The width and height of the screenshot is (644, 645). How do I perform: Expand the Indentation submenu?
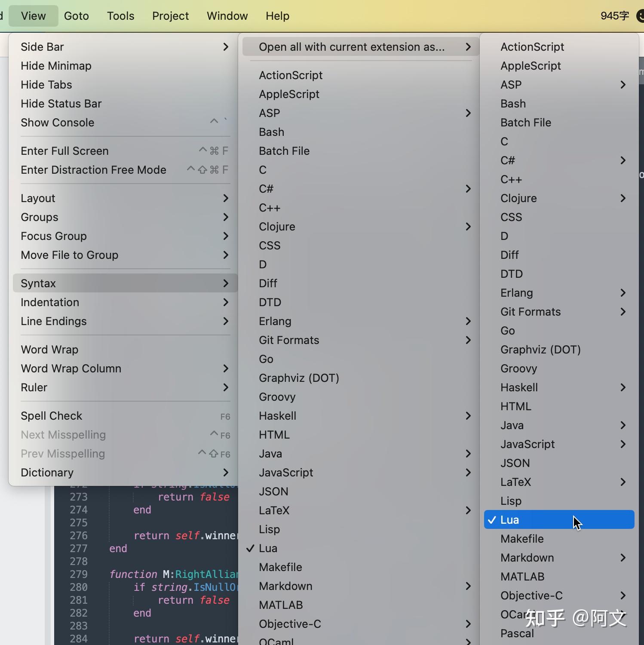125,302
